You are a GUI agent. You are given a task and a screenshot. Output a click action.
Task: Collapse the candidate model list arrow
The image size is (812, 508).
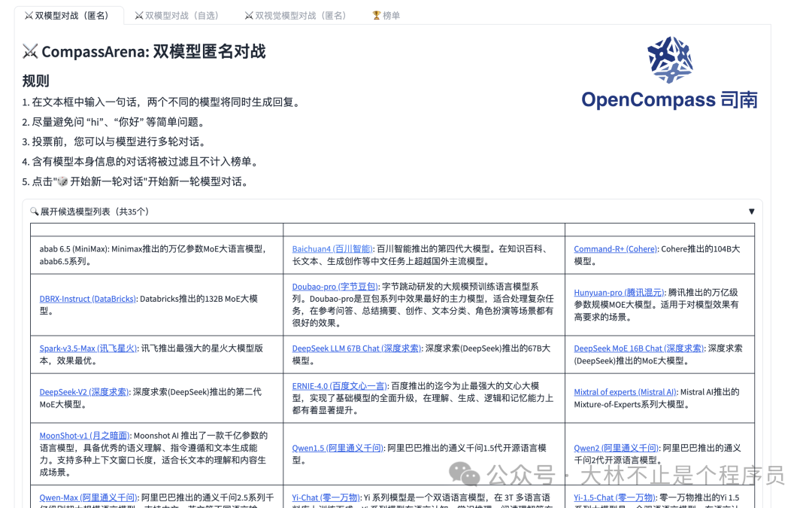[x=751, y=211]
